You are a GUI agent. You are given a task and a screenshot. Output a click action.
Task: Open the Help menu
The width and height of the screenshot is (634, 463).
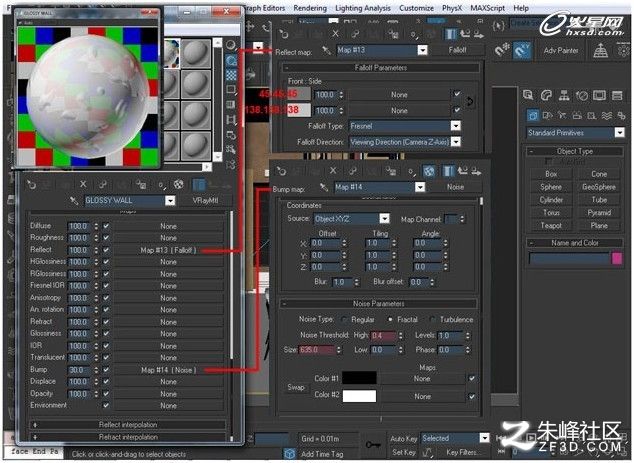tap(521, 8)
